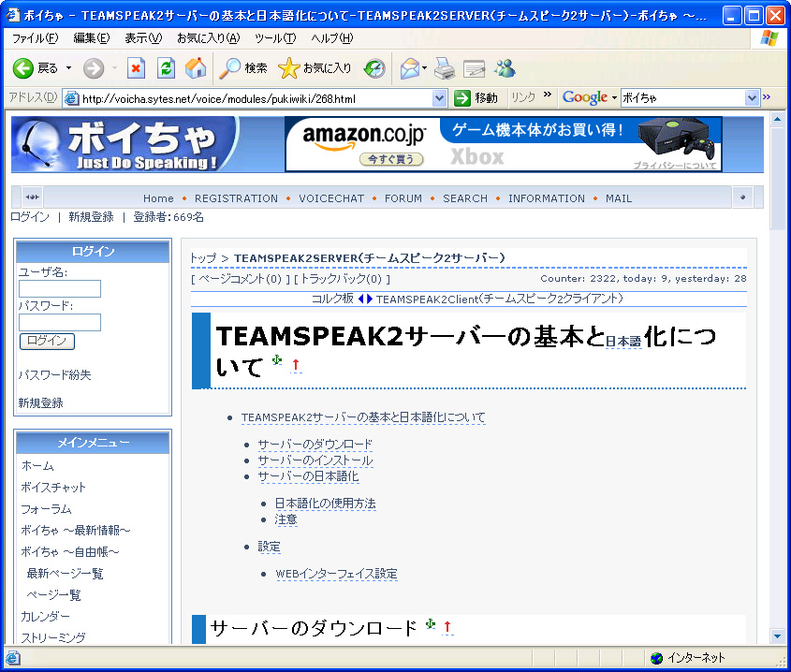The height and width of the screenshot is (672, 791).
Task: Click the Forward arrow icon
Action: click(94, 68)
